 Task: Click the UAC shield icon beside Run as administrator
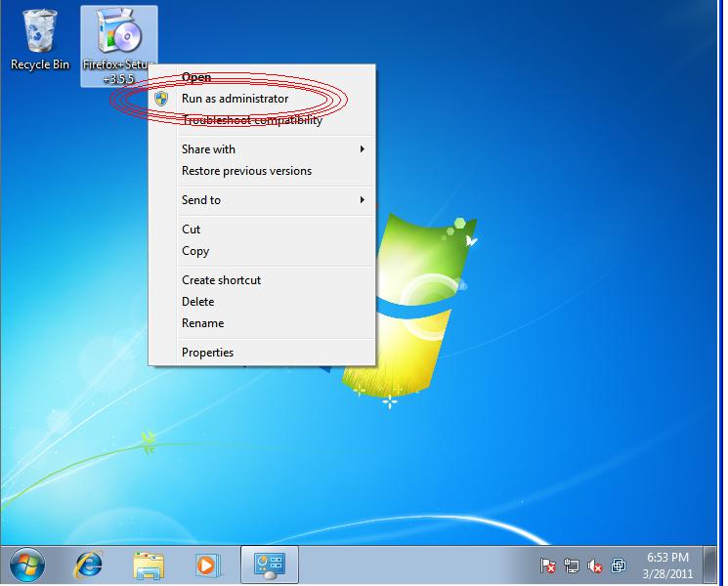[x=161, y=99]
